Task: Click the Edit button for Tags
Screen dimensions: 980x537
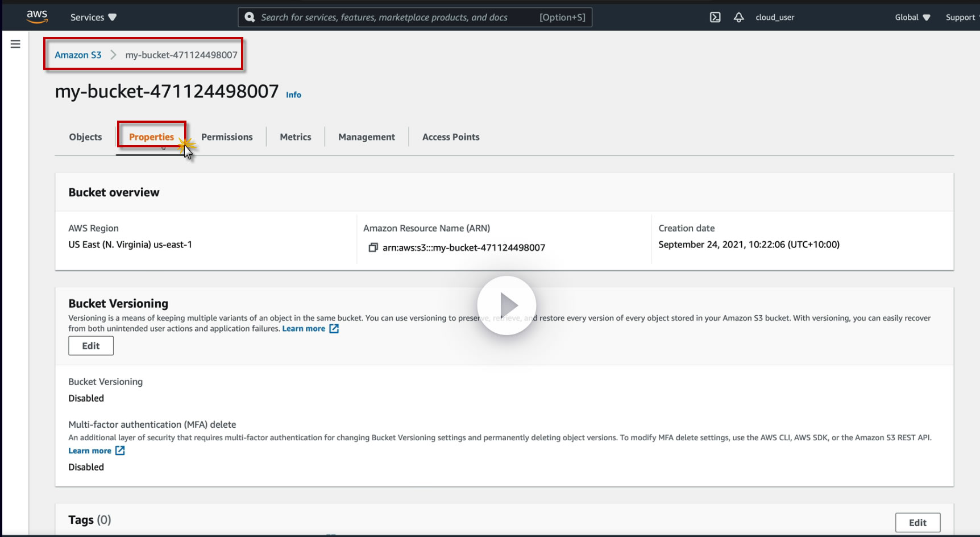Action: tap(917, 523)
